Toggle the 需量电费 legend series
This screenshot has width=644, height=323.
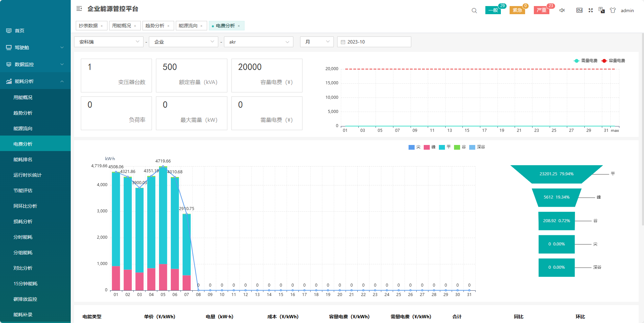586,61
